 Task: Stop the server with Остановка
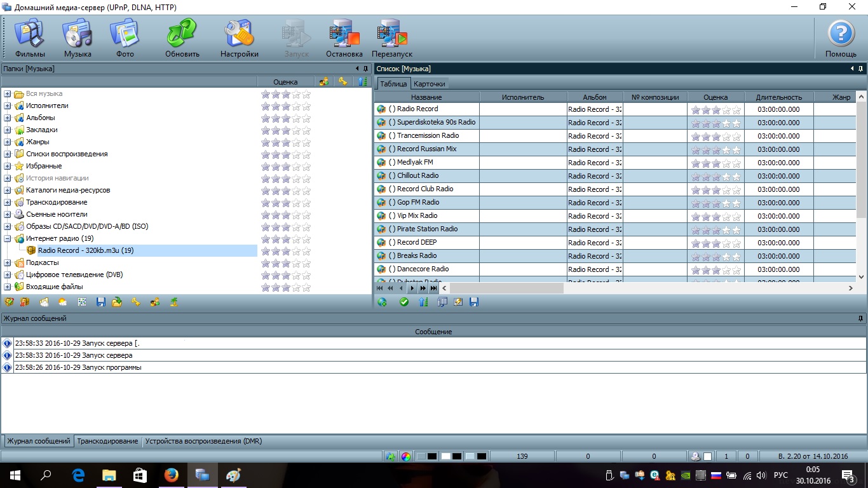(344, 38)
